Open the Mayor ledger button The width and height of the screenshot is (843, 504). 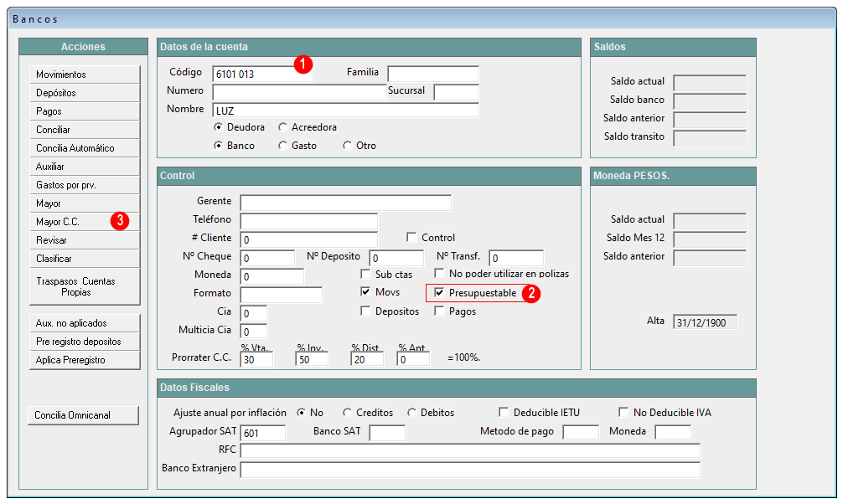click(85, 203)
